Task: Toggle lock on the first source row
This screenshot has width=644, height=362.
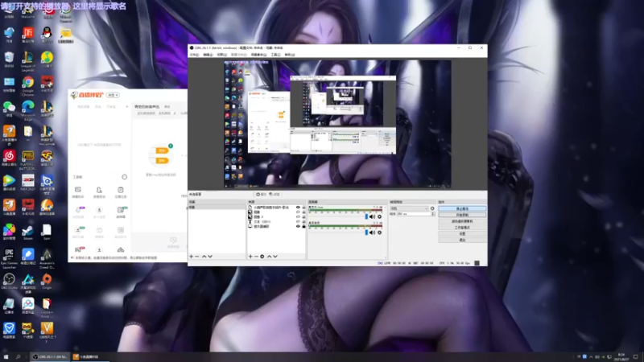Action: click(304, 208)
